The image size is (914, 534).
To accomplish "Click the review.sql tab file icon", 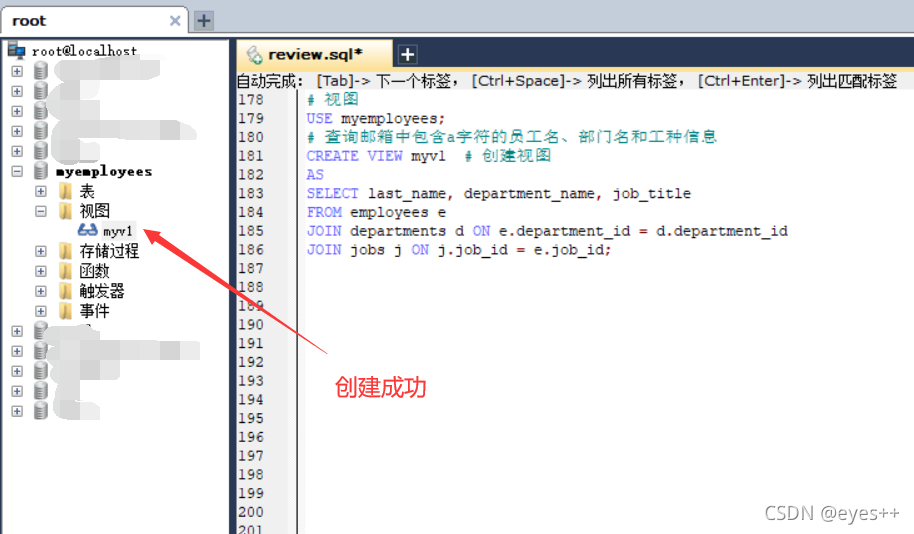I will pos(254,55).
